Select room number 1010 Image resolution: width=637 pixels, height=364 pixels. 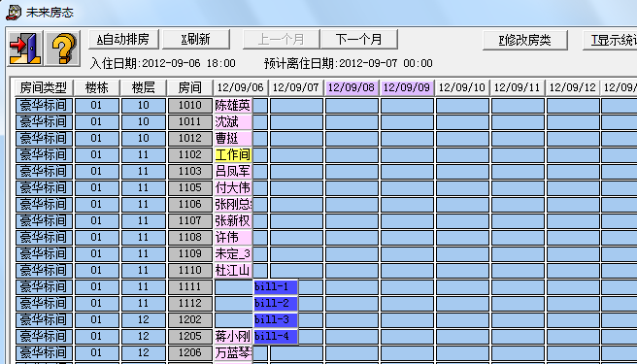(190, 106)
